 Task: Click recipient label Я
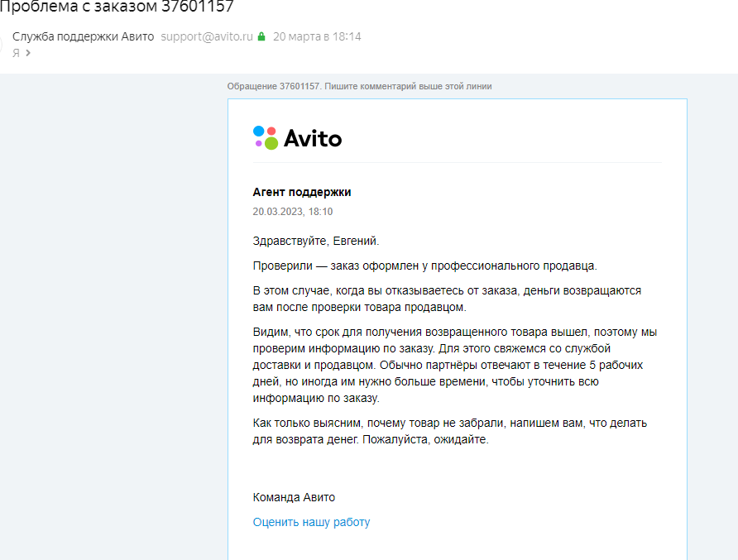click(16, 53)
